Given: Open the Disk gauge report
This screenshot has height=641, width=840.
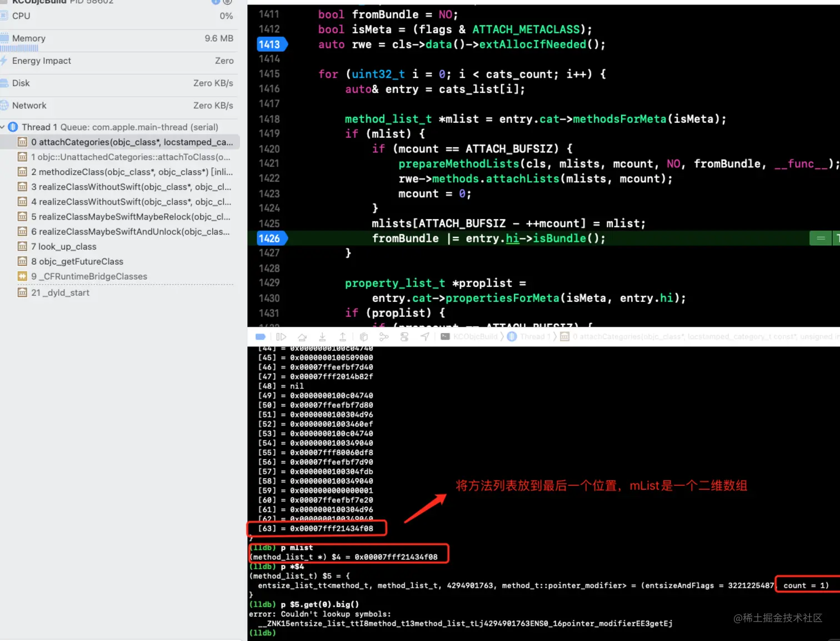Looking at the screenshot, I should (119, 83).
